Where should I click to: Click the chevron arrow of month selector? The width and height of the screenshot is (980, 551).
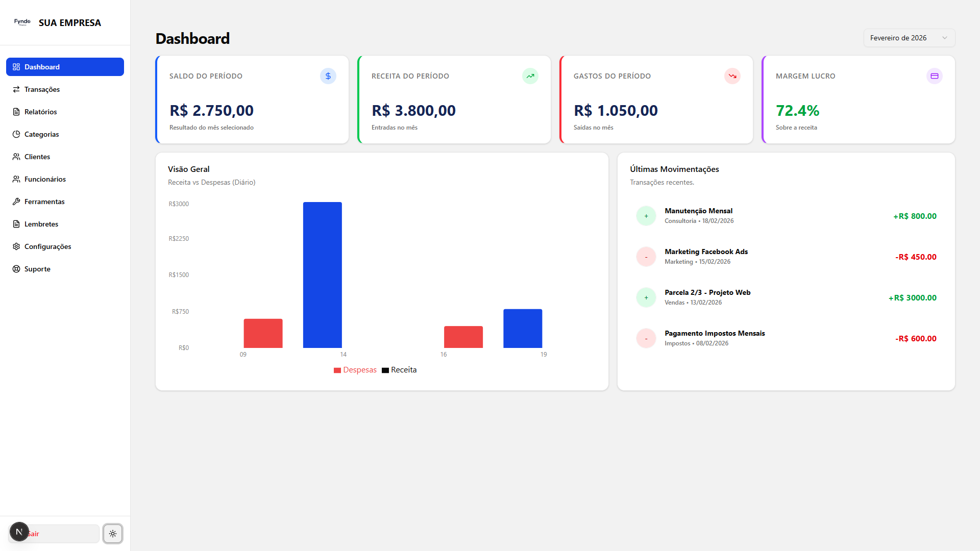(x=945, y=38)
